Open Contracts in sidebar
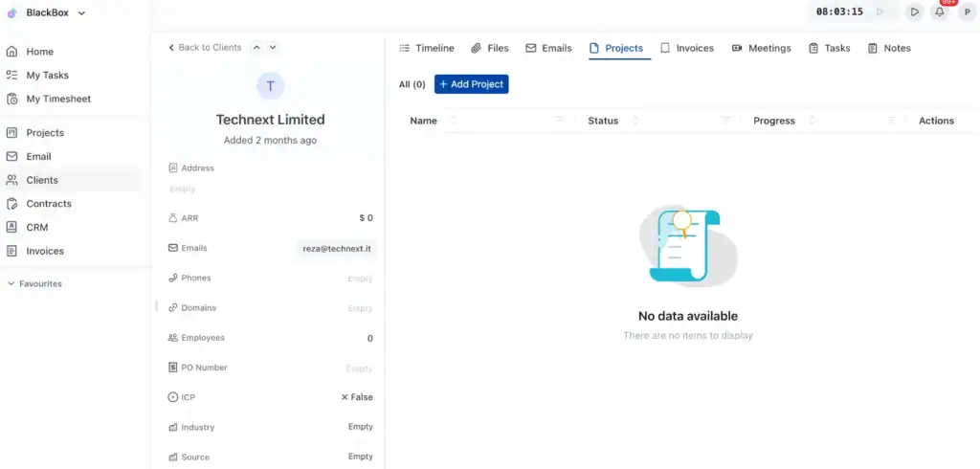 (49, 204)
